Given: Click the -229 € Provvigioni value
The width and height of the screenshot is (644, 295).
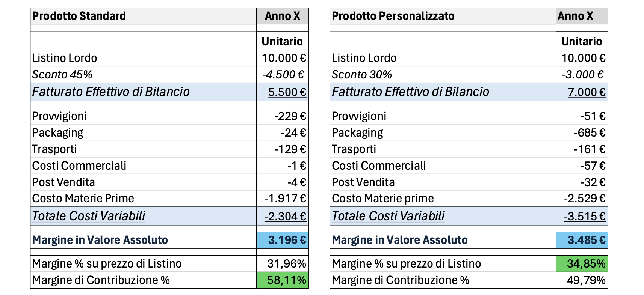Looking at the screenshot, I should pos(290,116).
